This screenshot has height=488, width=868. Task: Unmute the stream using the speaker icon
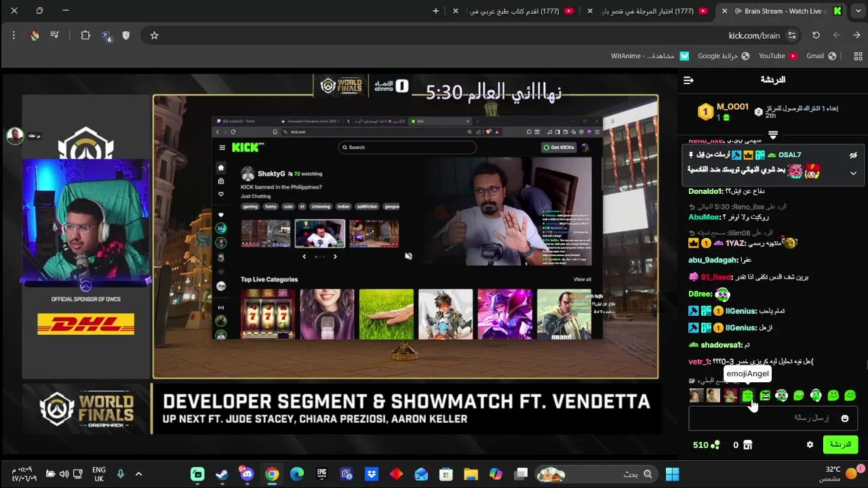(x=408, y=256)
